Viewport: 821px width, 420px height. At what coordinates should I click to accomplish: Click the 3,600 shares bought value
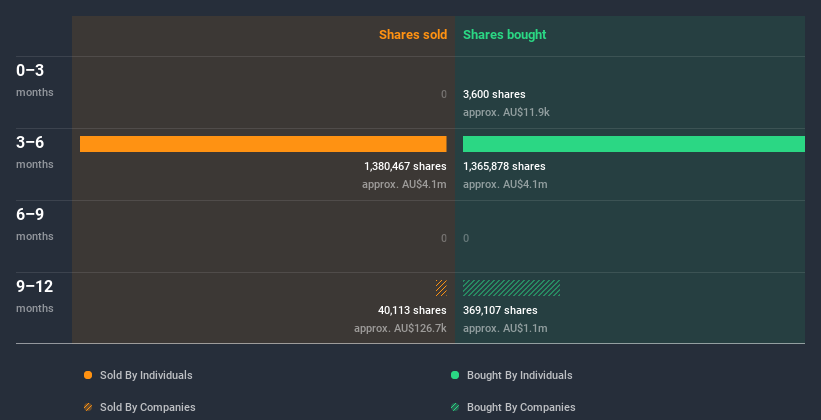[x=494, y=94]
